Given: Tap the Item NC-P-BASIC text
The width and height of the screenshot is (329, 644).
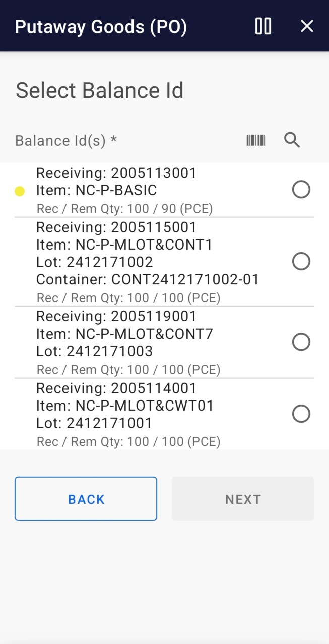Looking at the screenshot, I should 97,191.
